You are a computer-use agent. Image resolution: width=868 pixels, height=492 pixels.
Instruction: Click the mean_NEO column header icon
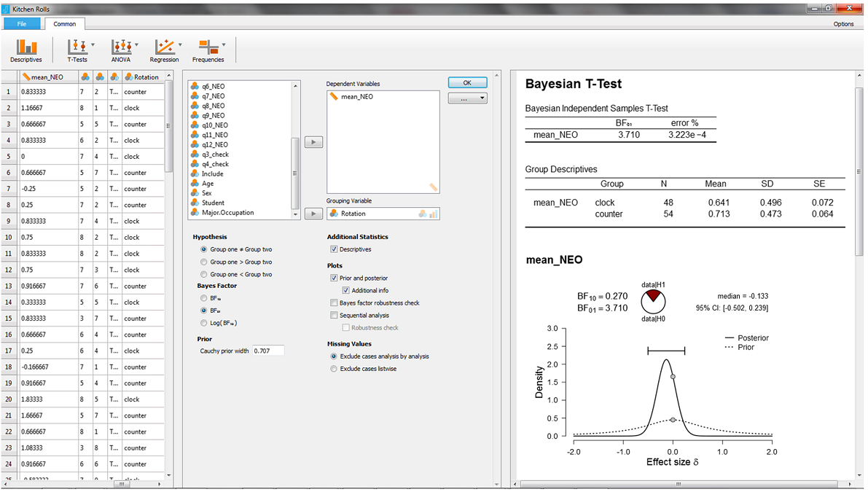coord(26,77)
